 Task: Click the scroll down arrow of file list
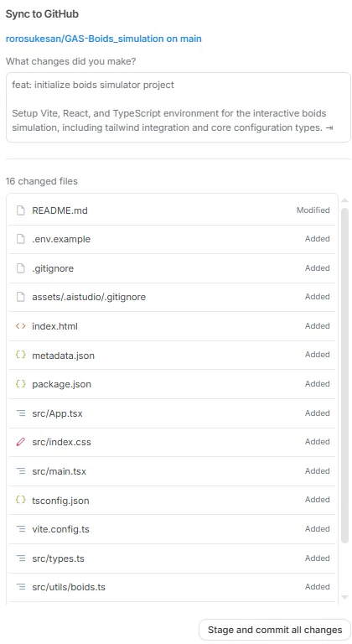344,597
